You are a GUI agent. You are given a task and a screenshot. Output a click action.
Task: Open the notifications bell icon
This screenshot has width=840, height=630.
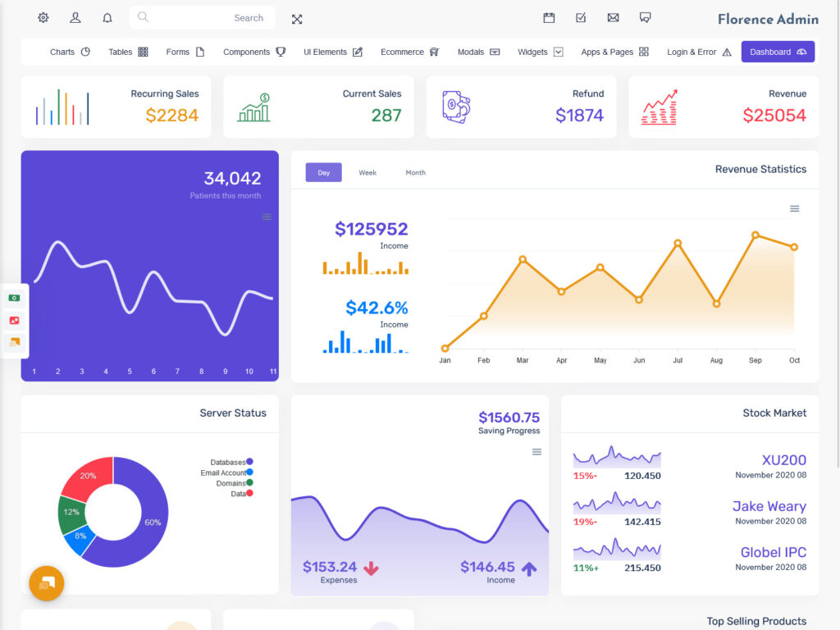[x=107, y=18]
